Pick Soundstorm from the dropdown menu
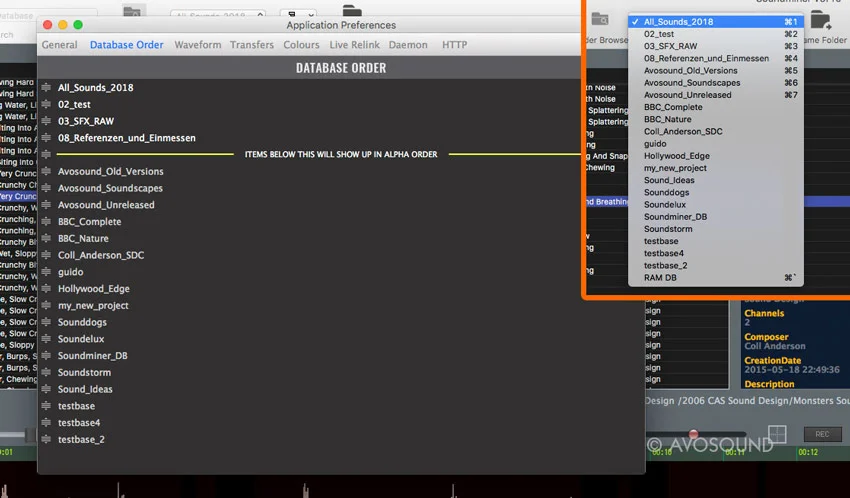Screen dimensions: 850x498 (x=716, y=229)
